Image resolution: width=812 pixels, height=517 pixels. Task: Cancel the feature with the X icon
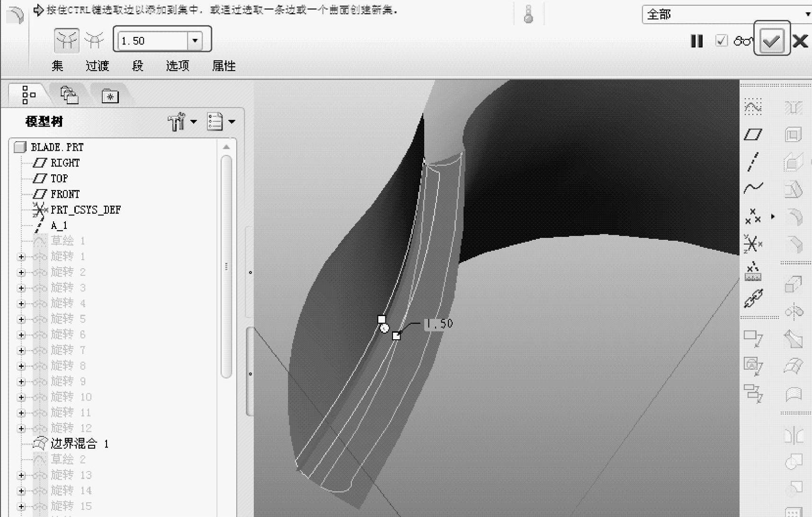(800, 41)
